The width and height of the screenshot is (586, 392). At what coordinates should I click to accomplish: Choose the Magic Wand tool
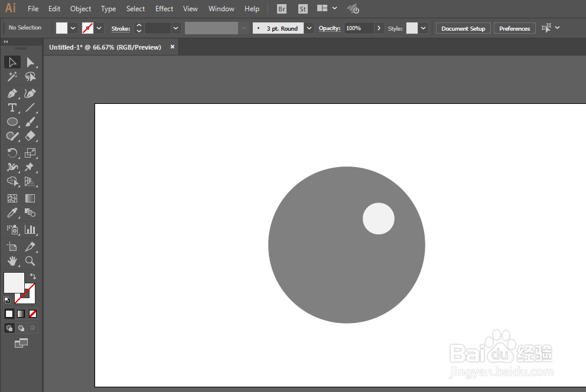pyautogui.click(x=12, y=77)
